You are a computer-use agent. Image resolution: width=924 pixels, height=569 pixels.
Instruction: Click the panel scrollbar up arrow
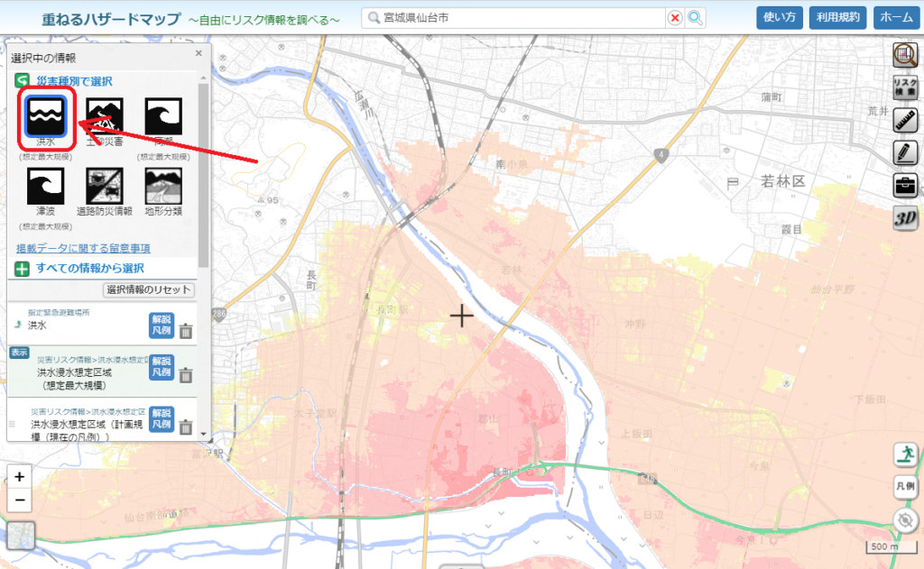click(203, 78)
